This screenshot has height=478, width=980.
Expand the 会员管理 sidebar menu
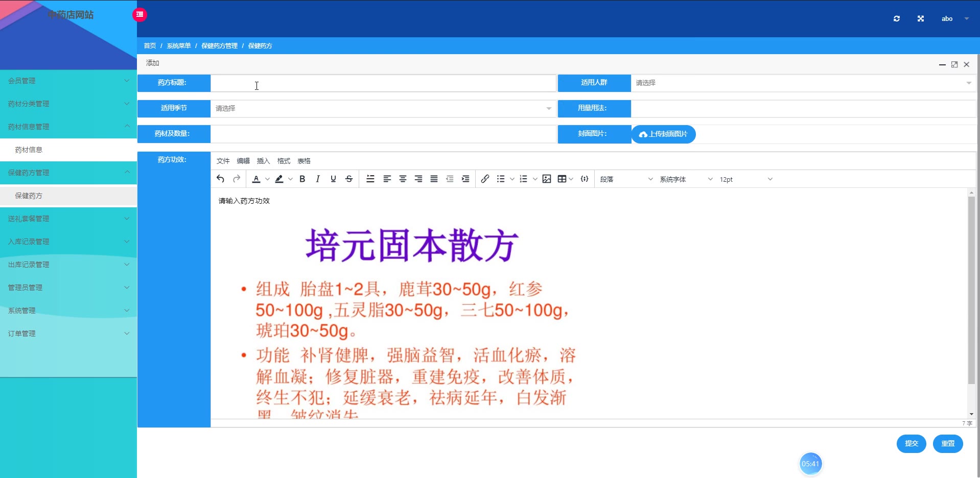(68, 81)
